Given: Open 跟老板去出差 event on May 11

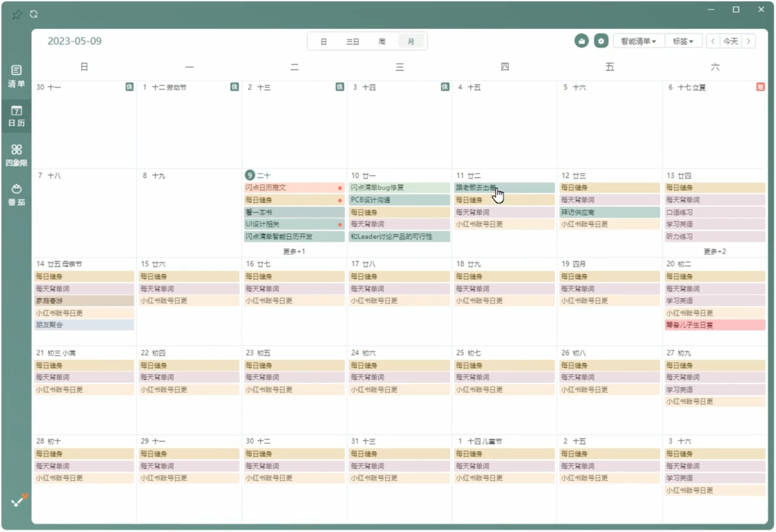Looking at the screenshot, I should [x=504, y=188].
